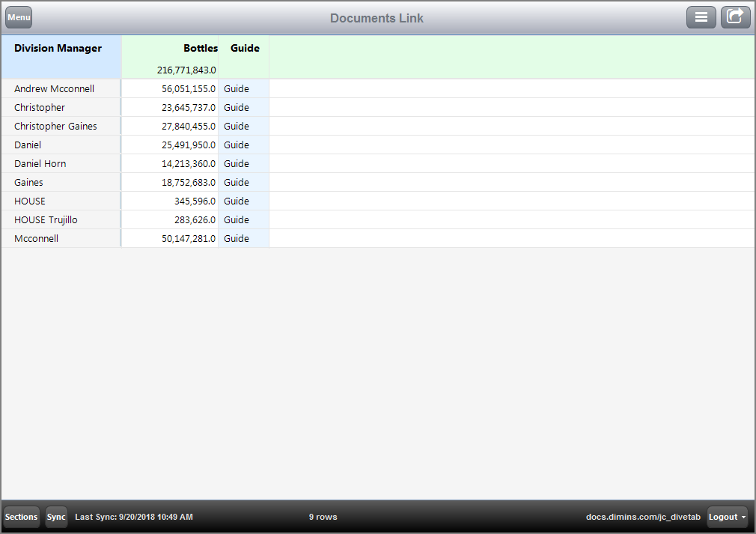Click the Menu button top left
756x534 pixels.
(x=18, y=16)
